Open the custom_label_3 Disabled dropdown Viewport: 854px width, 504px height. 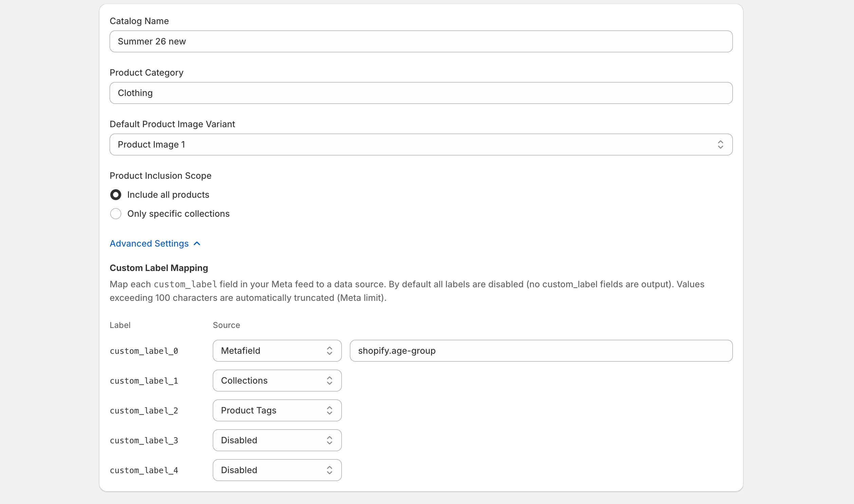tap(277, 441)
